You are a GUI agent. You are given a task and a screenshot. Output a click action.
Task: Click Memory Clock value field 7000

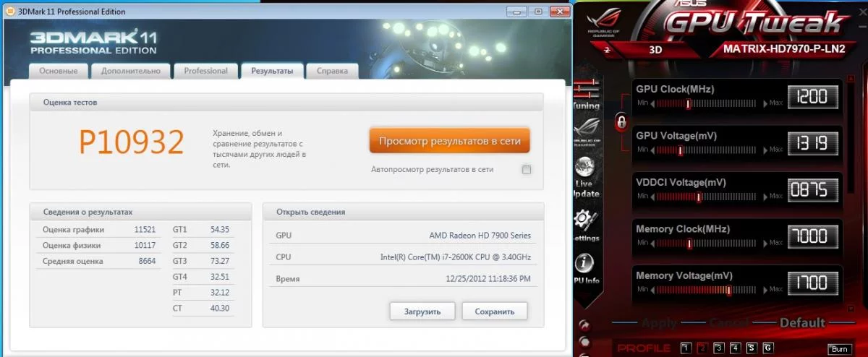click(x=812, y=236)
